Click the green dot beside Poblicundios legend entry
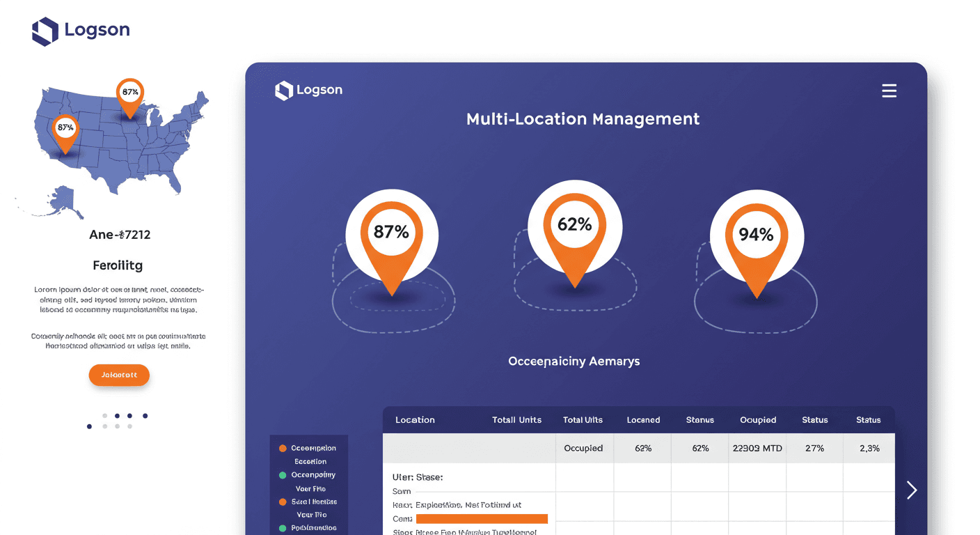 (x=283, y=528)
